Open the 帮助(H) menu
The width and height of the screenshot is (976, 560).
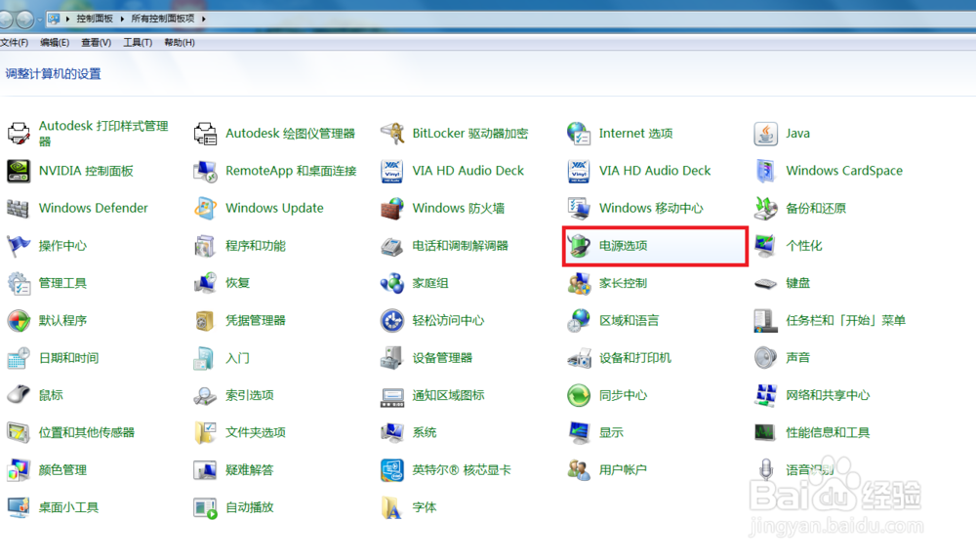click(x=180, y=42)
